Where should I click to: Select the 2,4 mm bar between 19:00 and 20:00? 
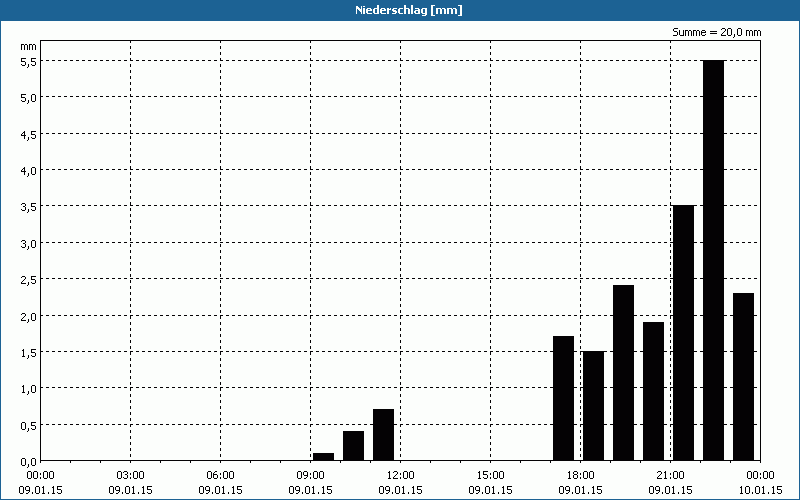pyautogui.click(x=623, y=373)
